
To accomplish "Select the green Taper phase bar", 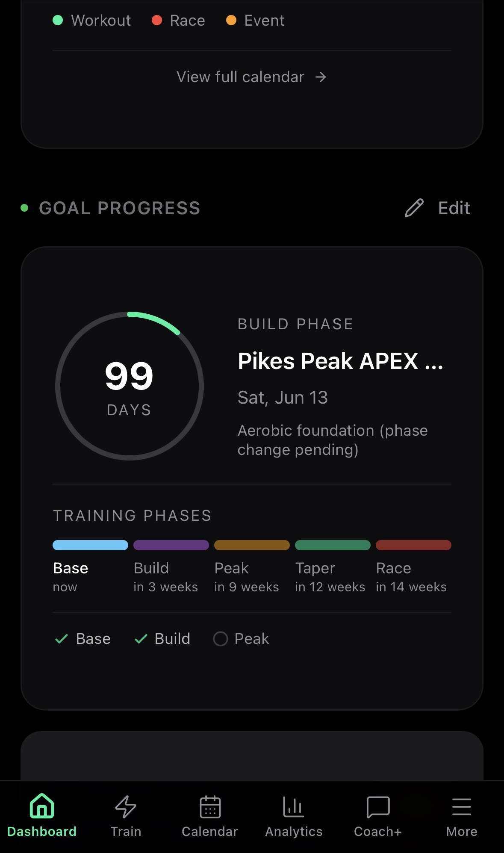I will click(x=333, y=545).
